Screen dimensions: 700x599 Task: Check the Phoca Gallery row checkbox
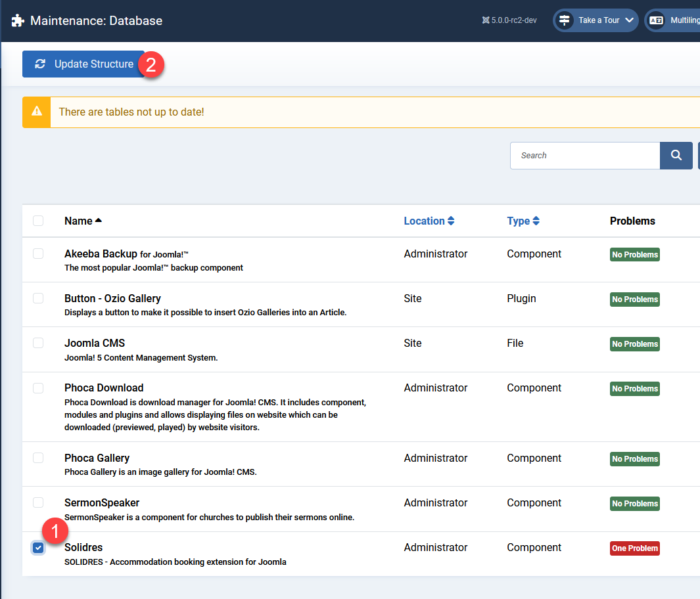tap(37, 458)
